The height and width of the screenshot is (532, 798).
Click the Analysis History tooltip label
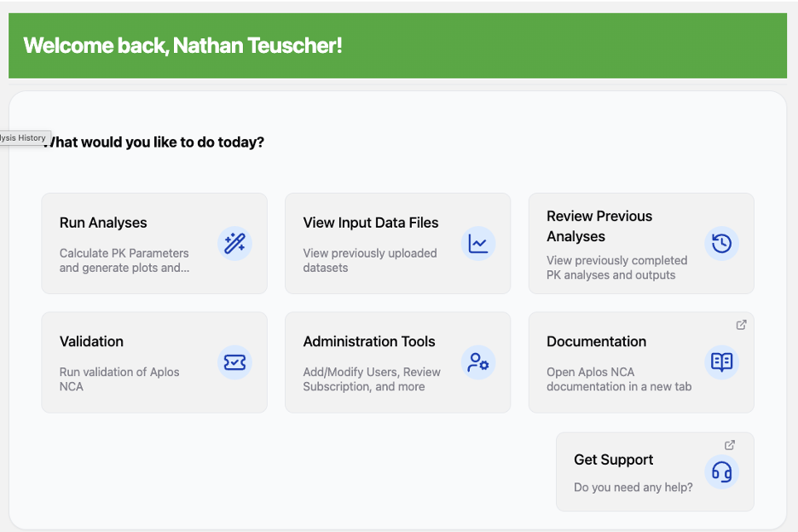[x=23, y=138]
